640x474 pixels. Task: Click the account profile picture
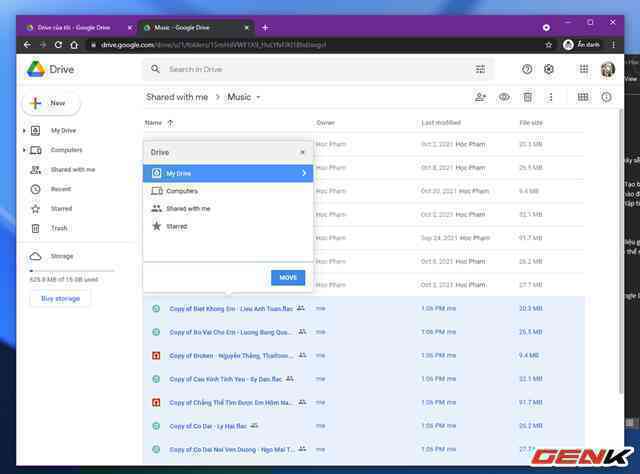[x=608, y=69]
